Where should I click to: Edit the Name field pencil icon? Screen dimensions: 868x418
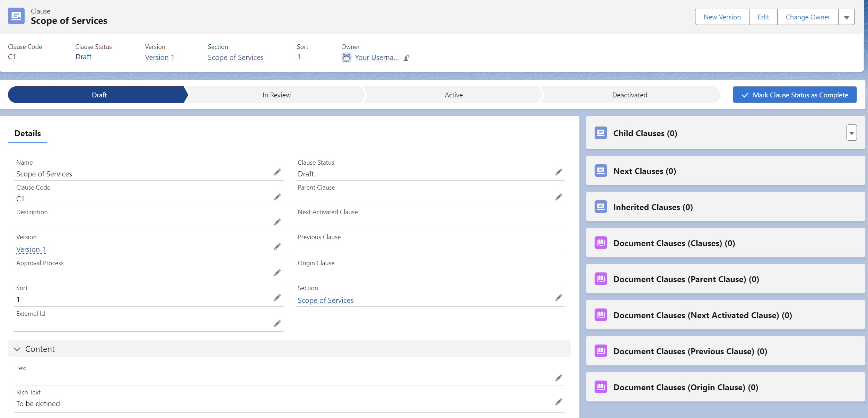(x=277, y=172)
